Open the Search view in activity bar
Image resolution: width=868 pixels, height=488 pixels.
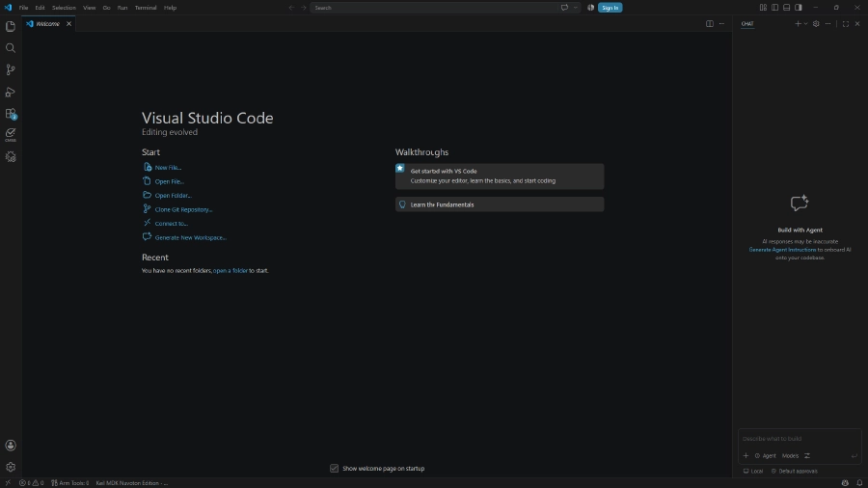(11, 48)
